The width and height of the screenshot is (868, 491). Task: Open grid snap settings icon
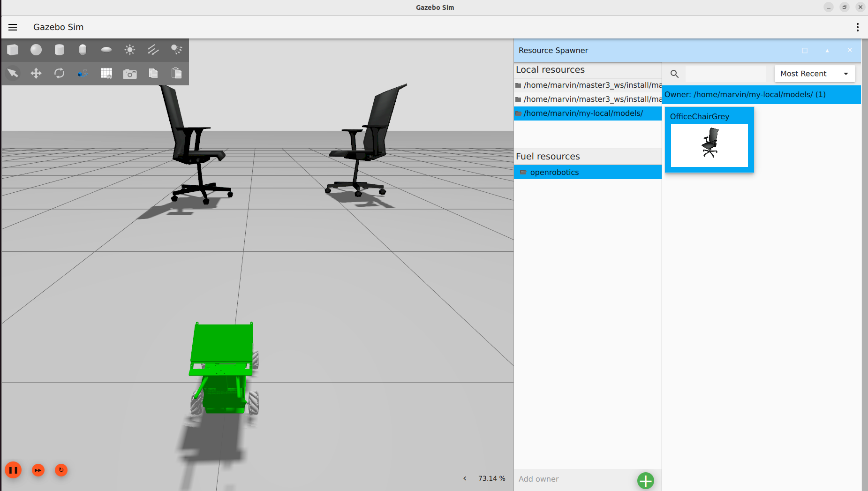(106, 74)
